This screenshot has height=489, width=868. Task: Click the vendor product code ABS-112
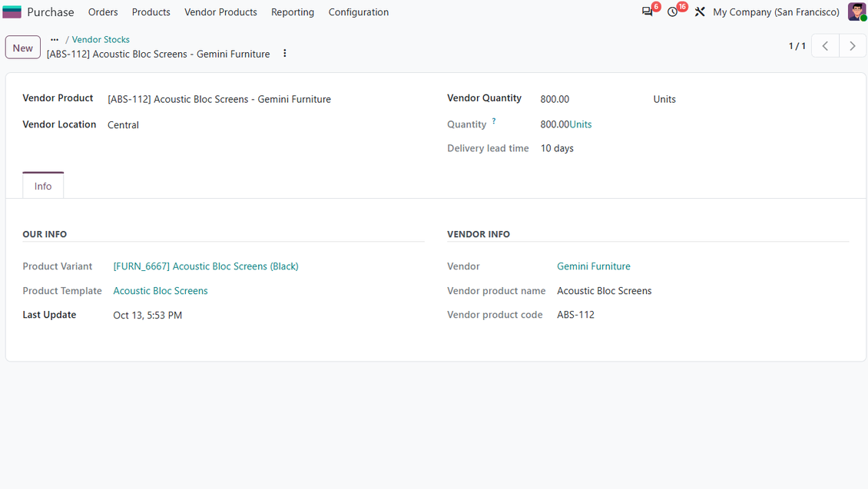[x=575, y=315]
